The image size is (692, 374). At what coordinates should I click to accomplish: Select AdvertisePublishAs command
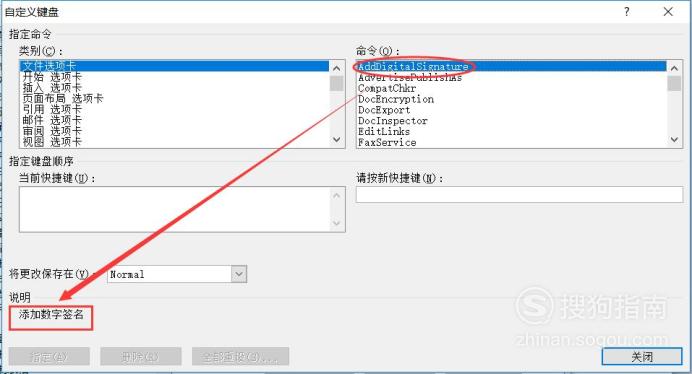pos(511,77)
